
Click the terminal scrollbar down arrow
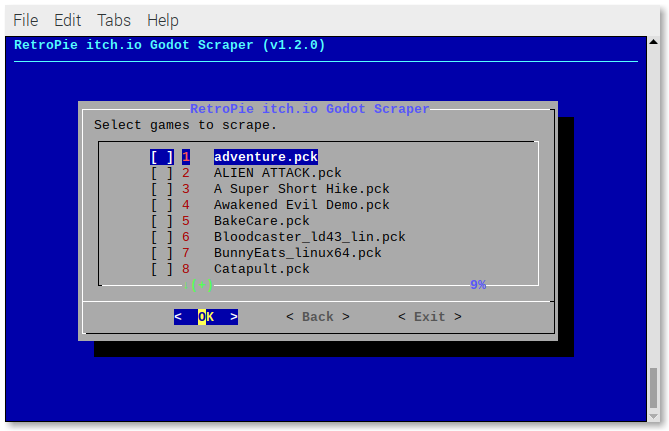pyautogui.click(x=653, y=416)
